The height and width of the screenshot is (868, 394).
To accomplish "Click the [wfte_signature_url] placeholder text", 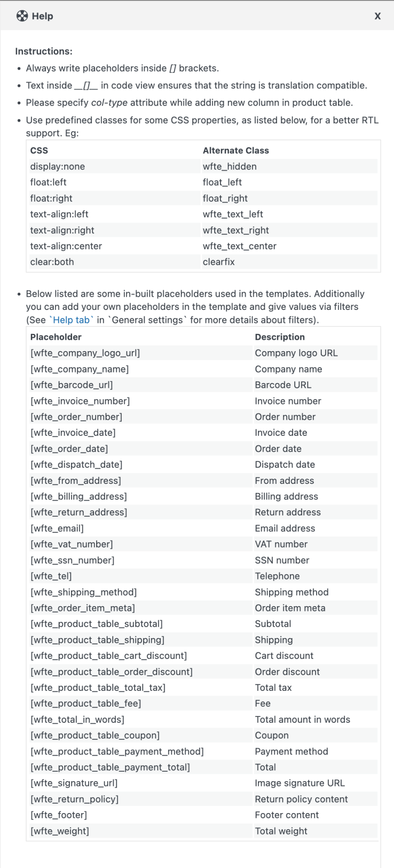I will (74, 783).
